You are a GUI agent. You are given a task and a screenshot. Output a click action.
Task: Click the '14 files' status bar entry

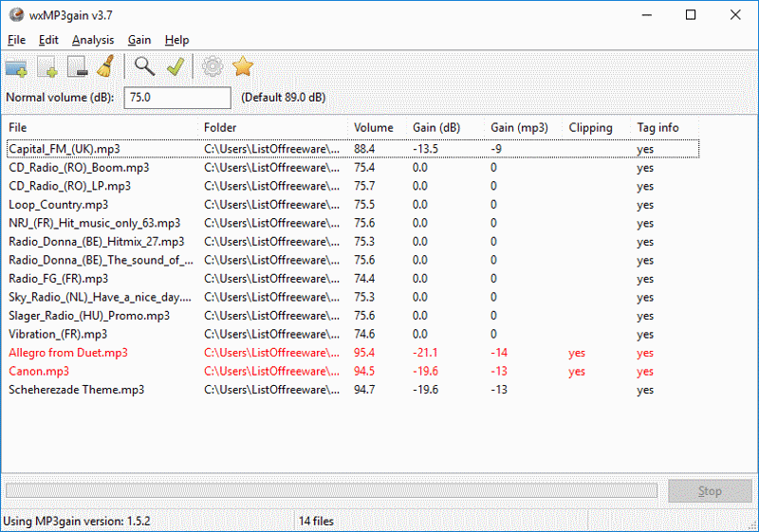[x=316, y=522]
